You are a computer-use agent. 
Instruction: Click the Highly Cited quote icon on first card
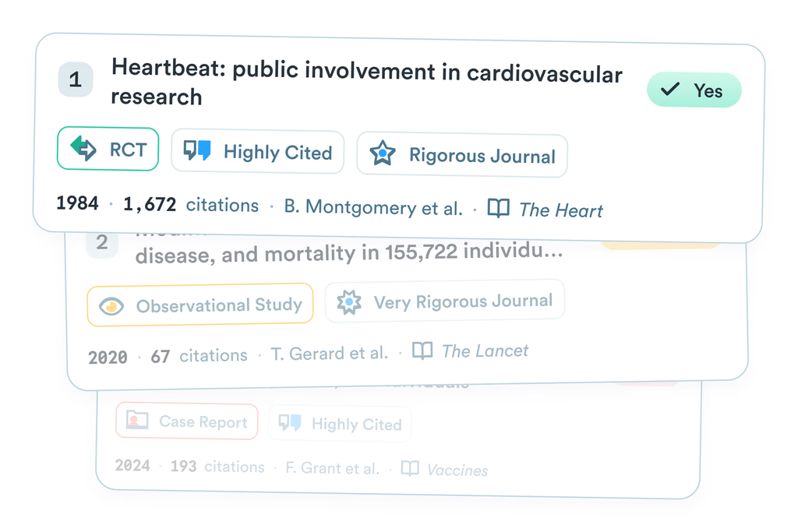[x=197, y=150]
